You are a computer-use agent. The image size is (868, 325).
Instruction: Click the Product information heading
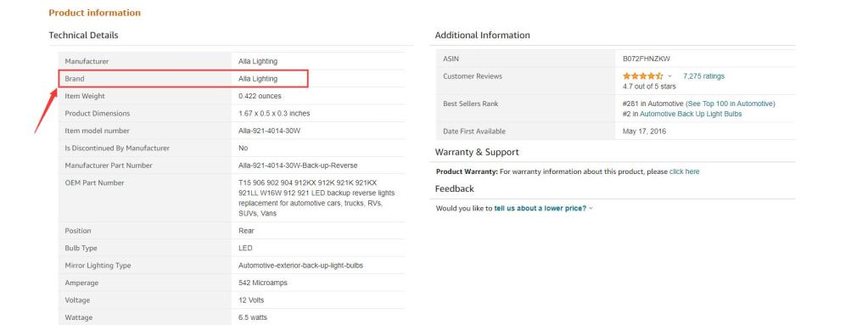click(x=95, y=13)
